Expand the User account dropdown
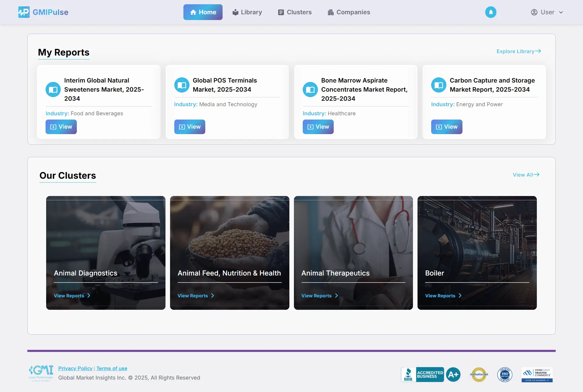Screen dimensions: 583x392 547,12
